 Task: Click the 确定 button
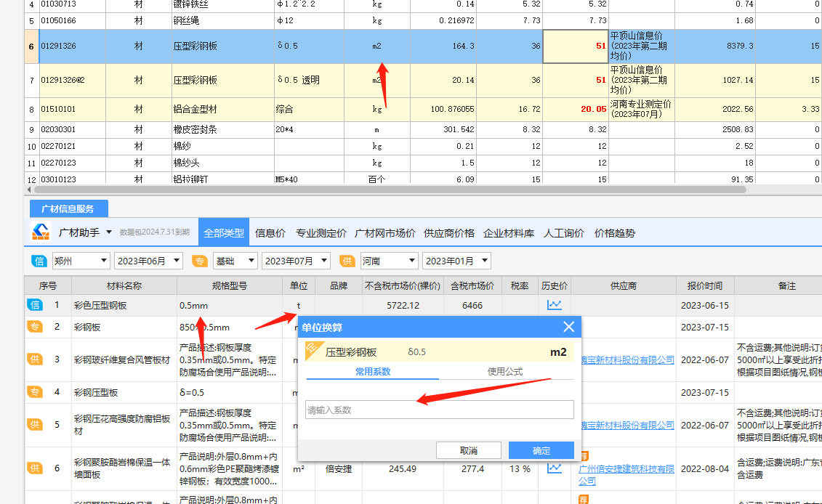click(541, 450)
